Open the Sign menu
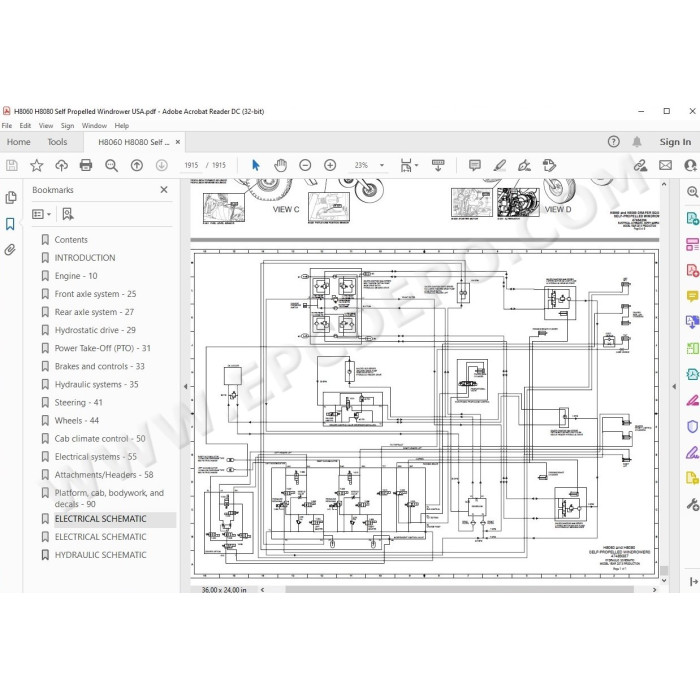The image size is (700, 700). tap(67, 126)
